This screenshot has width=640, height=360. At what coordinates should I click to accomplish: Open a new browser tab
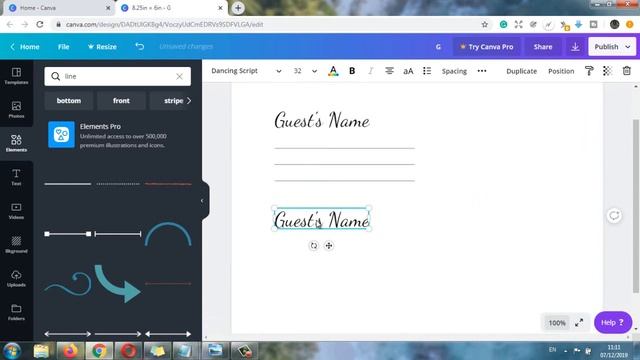(238, 8)
